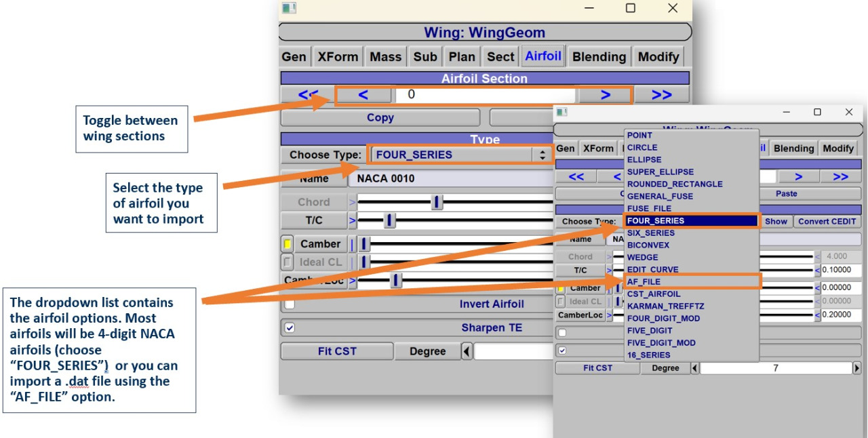Click the NACA 0010 name field
Screen dimensions: 868x438
[448, 179]
